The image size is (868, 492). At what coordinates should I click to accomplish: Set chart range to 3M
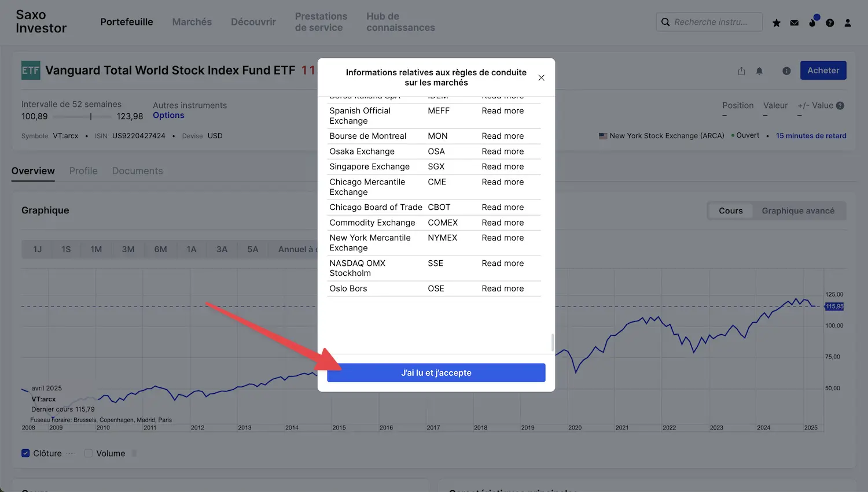tap(128, 249)
